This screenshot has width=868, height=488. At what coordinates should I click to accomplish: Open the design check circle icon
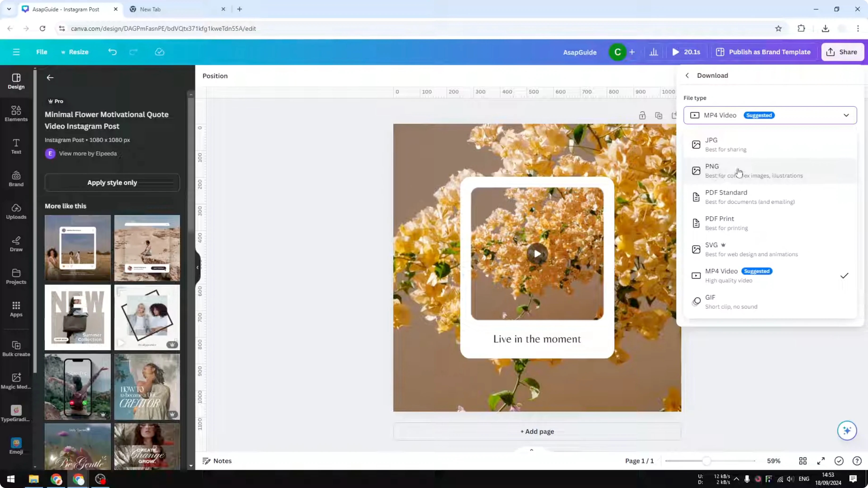click(x=839, y=461)
